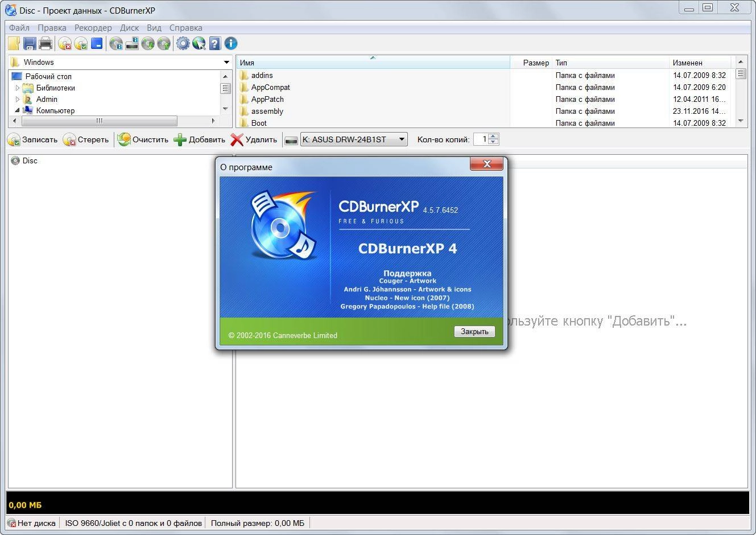Image resolution: width=756 pixels, height=535 pixels.
Task: Increase the number of copies stepper
Action: (493, 136)
